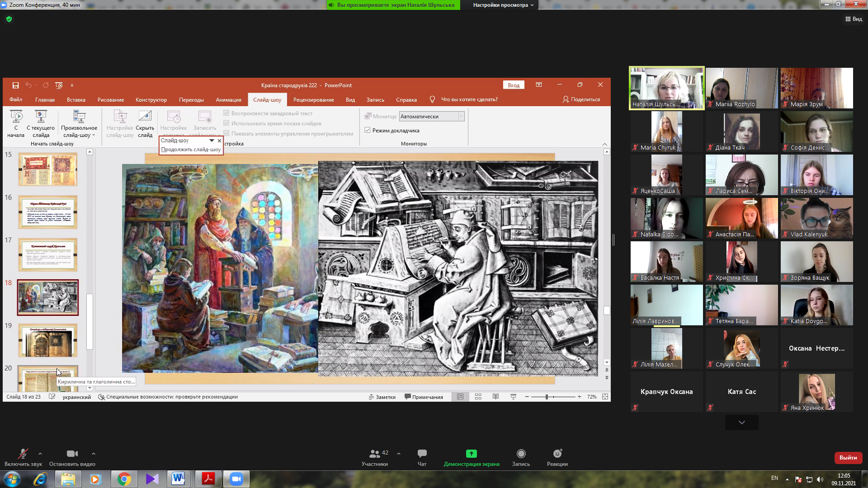Toggle Воспроизвести закадровый текст checkbox
Viewport: 868px width, 488px height.
(x=226, y=113)
